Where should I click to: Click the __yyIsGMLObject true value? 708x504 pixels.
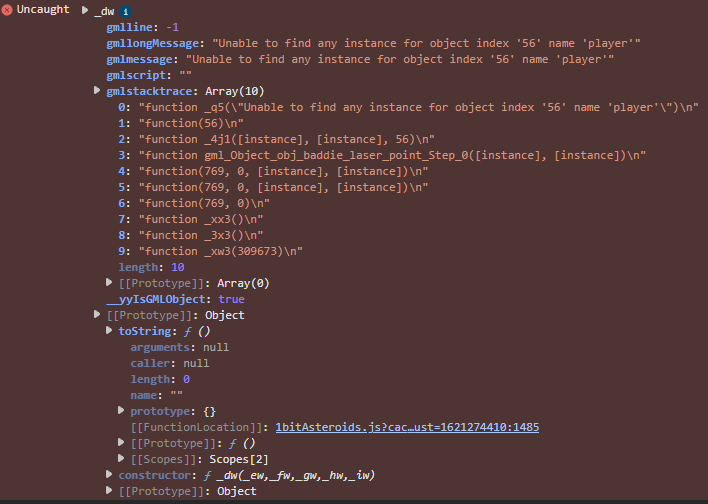click(x=231, y=299)
